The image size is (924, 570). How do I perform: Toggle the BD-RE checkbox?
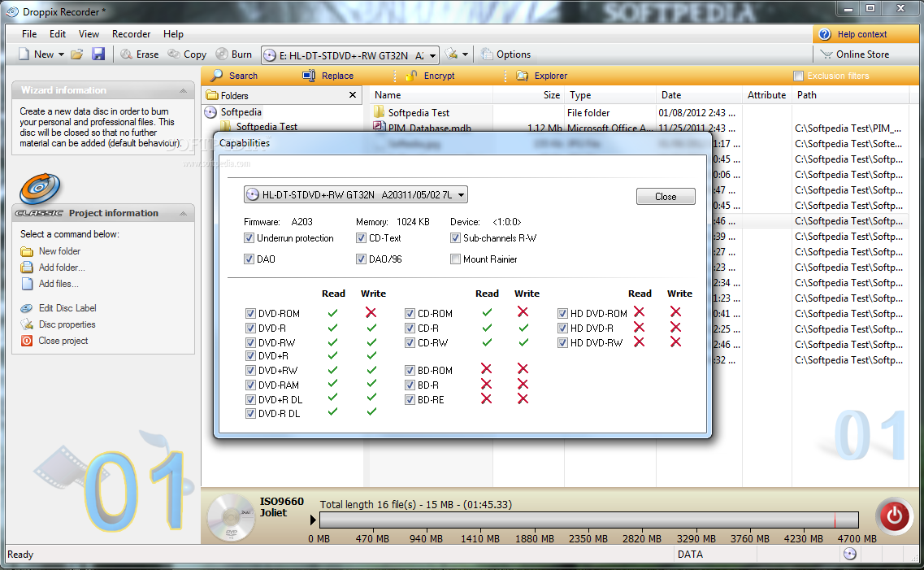[410, 399]
